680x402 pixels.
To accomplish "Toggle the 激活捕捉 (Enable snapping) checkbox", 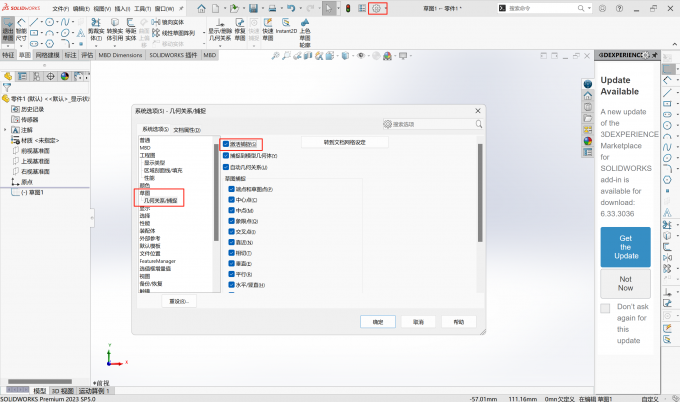I will pos(226,144).
